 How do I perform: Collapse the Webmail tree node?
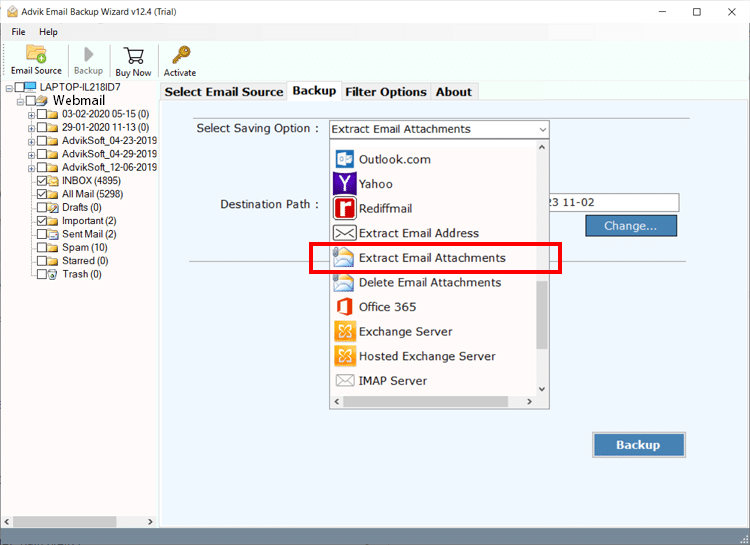pyautogui.click(x=20, y=101)
